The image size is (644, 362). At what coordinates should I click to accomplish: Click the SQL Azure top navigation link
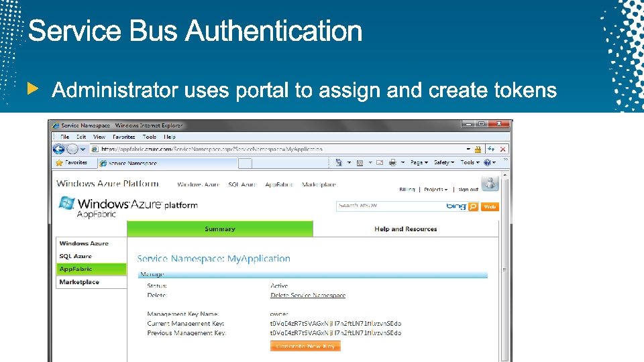242,185
